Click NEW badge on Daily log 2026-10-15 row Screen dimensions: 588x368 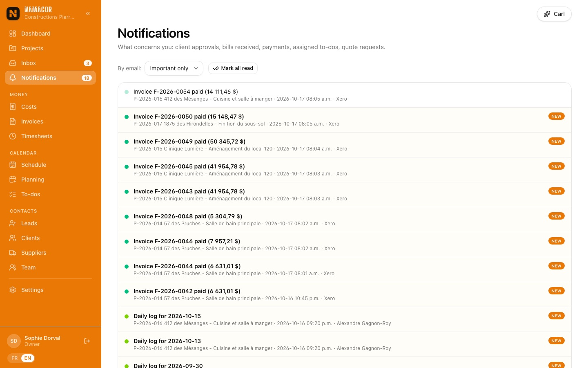pyautogui.click(x=556, y=316)
